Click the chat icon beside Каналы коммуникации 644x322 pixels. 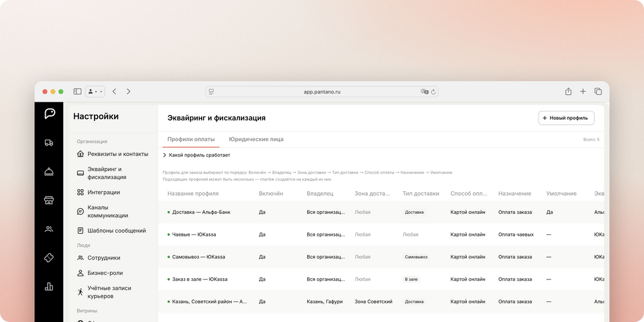[80, 211]
